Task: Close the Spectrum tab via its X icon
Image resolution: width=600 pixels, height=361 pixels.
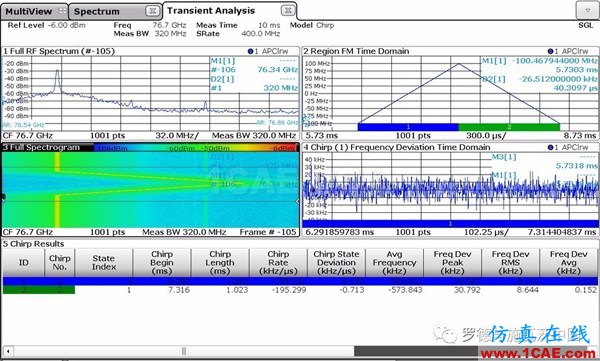Action: (152, 11)
